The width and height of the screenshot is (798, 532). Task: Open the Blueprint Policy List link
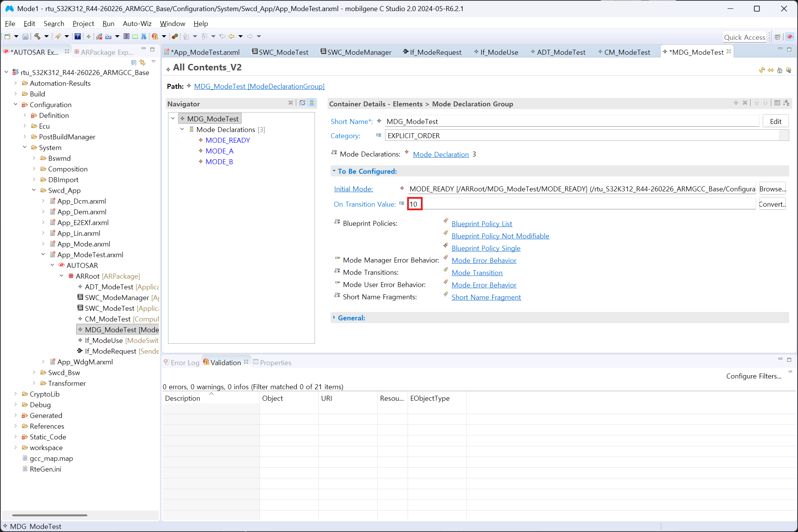point(481,224)
